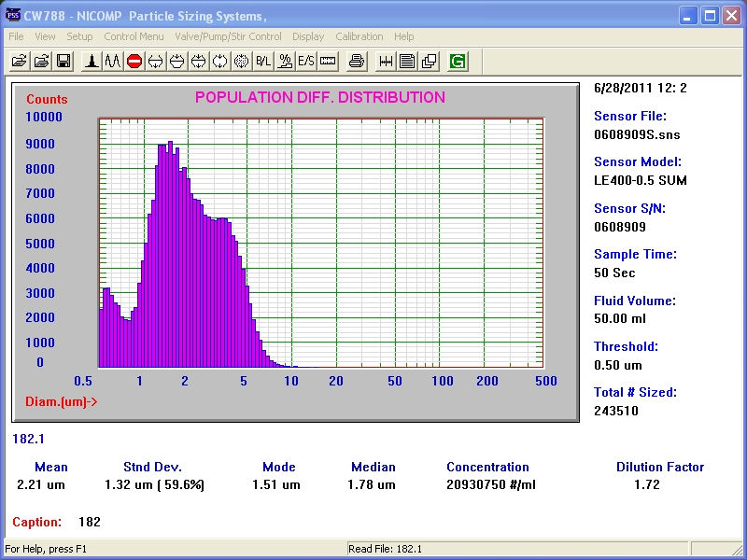
Task: Click the red stop icon
Action: (134, 62)
